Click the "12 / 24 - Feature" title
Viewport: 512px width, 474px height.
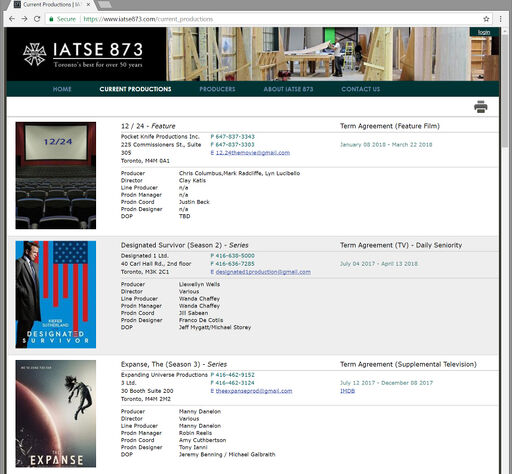[148, 126]
